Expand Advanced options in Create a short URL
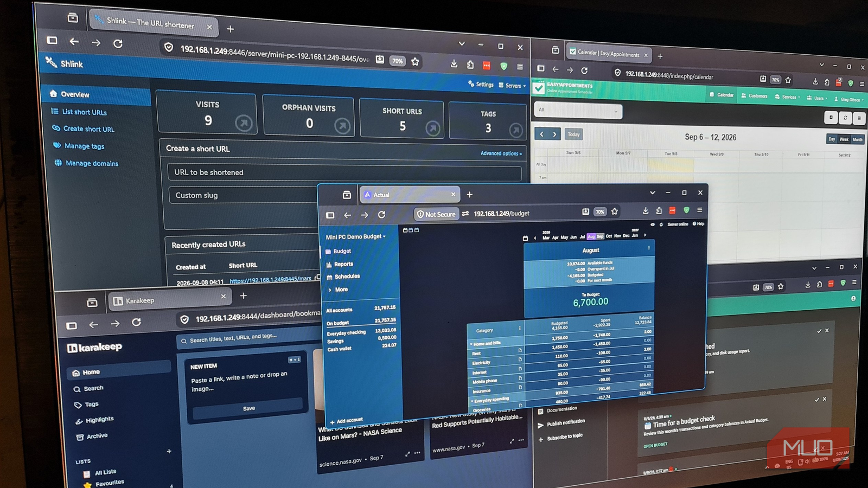 (x=501, y=153)
